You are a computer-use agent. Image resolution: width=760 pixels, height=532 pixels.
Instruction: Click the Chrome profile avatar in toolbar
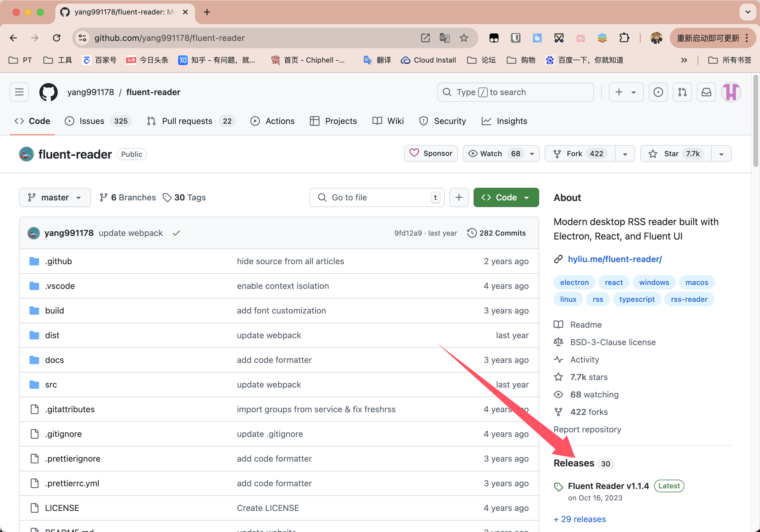657,38
